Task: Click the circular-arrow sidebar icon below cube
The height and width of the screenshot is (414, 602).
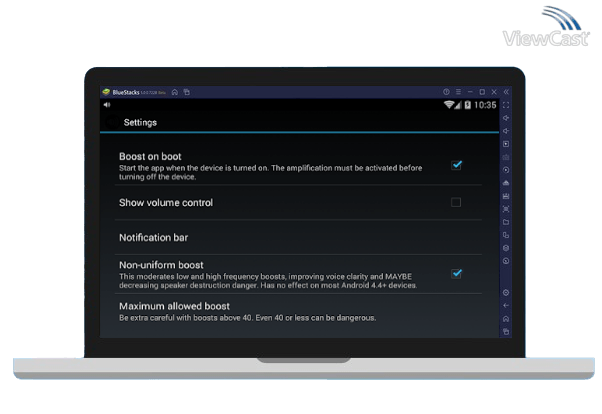Action: (506, 261)
